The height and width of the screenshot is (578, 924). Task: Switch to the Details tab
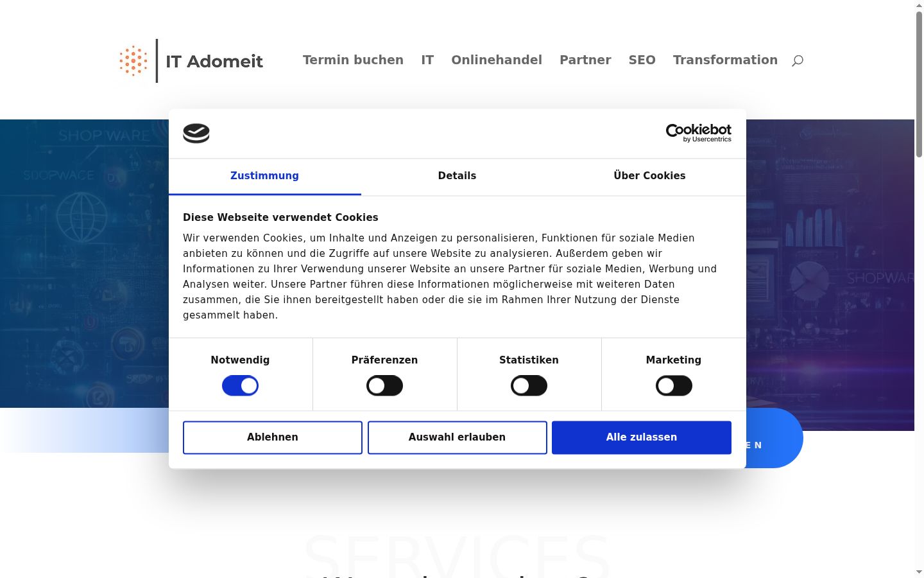click(457, 176)
